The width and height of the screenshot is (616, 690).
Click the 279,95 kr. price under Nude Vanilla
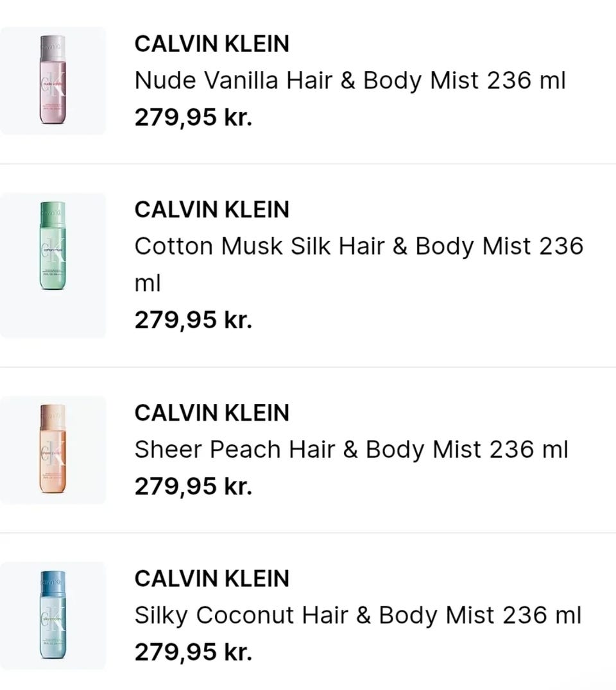pyautogui.click(x=193, y=117)
